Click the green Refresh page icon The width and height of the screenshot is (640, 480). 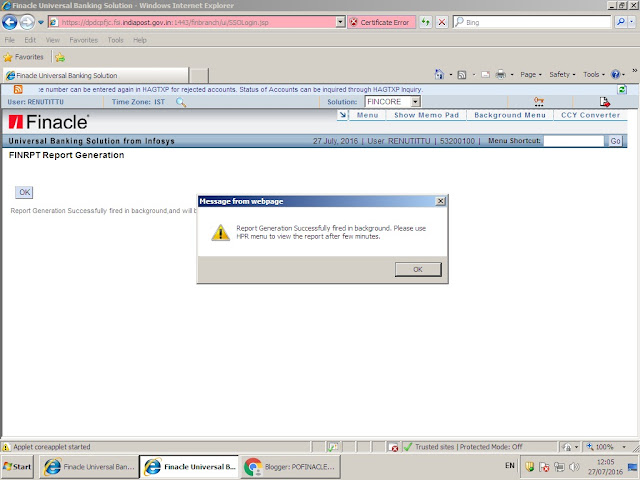426,22
